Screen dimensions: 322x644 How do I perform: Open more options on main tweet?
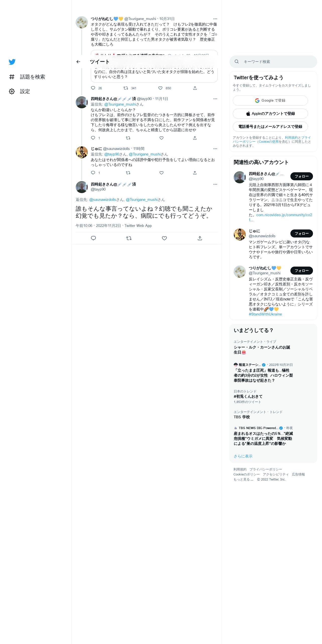coord(215,184)
